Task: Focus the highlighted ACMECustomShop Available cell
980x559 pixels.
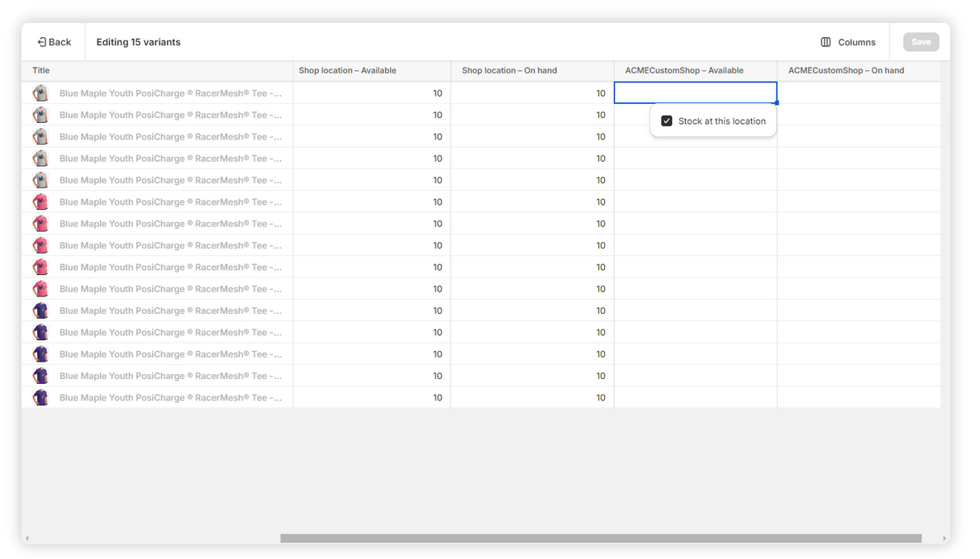Action: point(695,93)
